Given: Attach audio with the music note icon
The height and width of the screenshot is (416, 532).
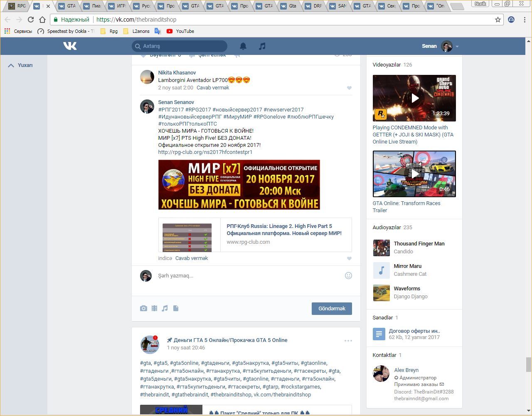Looking at the screenshot, I should [165, 308].
